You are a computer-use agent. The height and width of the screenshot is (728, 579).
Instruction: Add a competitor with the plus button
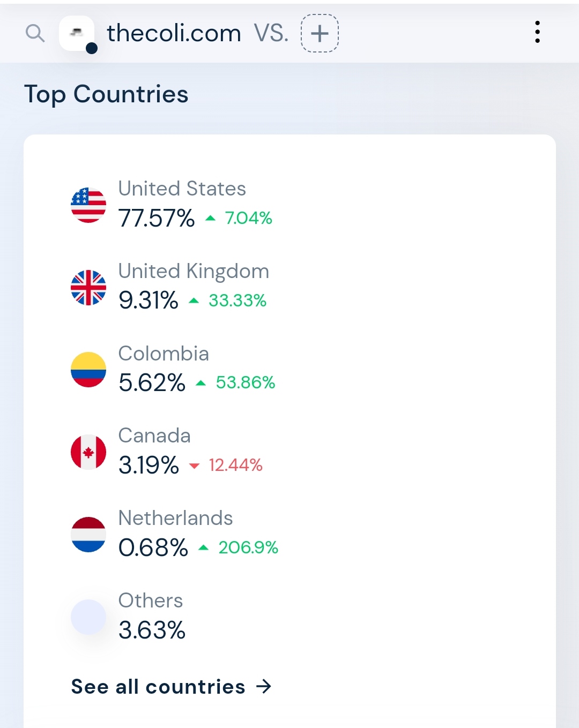tap(320, 33)
